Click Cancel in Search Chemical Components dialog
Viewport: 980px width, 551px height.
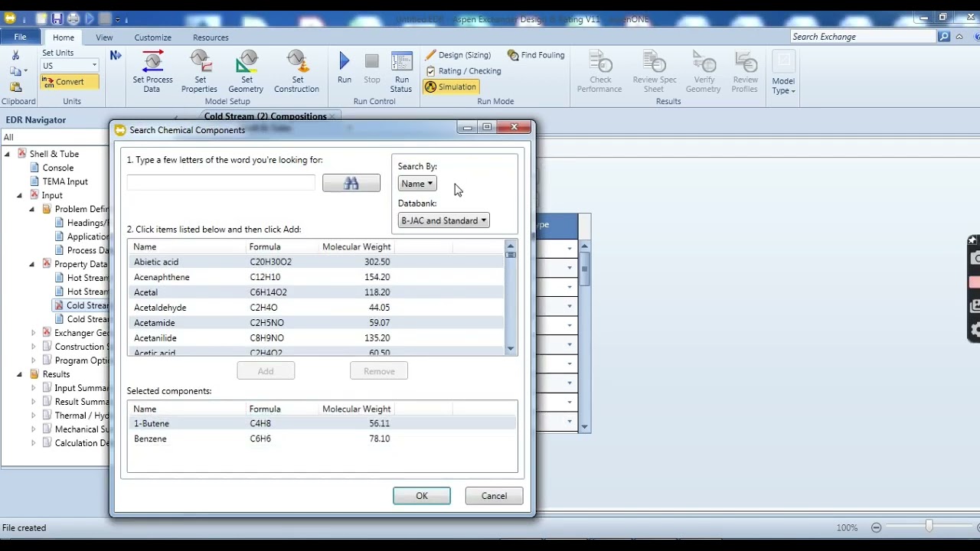(494, 496)
